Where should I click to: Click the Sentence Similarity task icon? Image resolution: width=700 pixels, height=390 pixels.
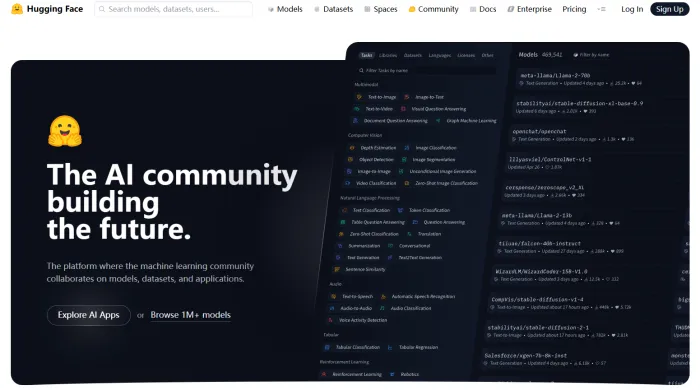[337, 270]
